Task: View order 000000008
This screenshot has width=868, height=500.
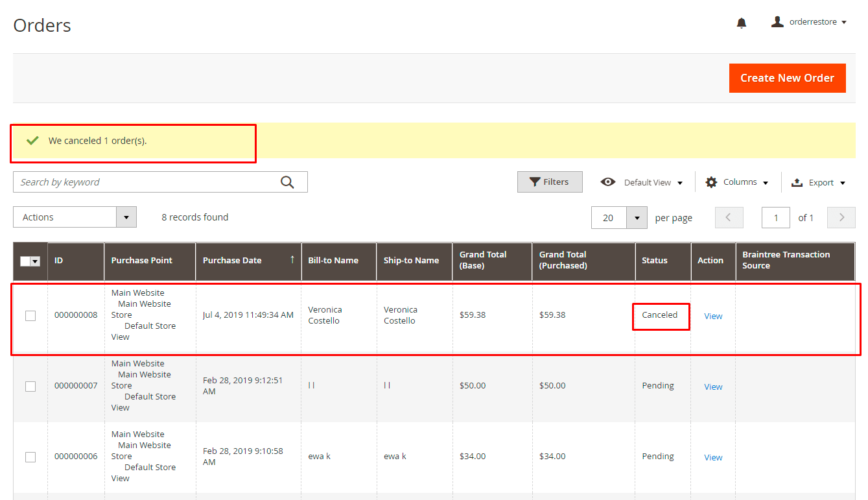Action: 713,316
